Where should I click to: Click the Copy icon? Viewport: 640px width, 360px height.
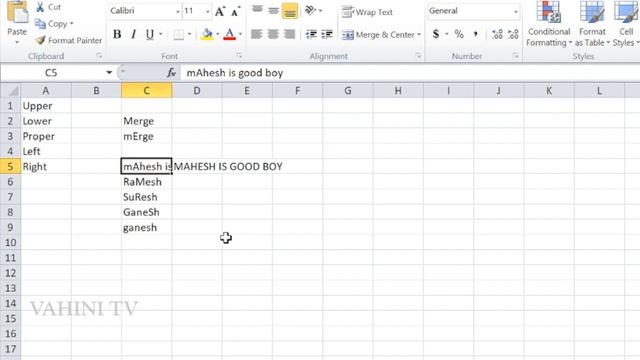pos(40,24)
